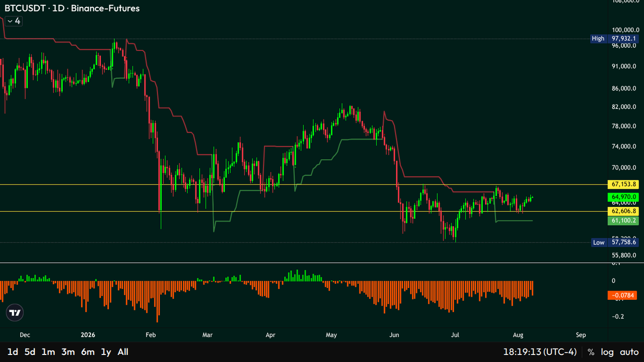Toggle auto scale mode

629,352
